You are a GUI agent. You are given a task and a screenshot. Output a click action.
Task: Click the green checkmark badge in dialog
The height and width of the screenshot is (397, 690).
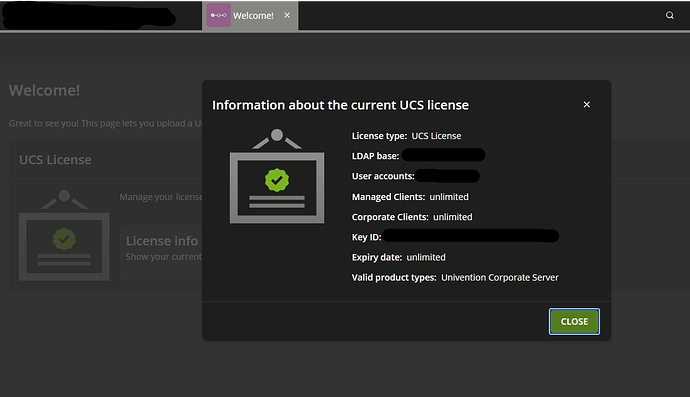pyautogui.click(x=277, y=180)
